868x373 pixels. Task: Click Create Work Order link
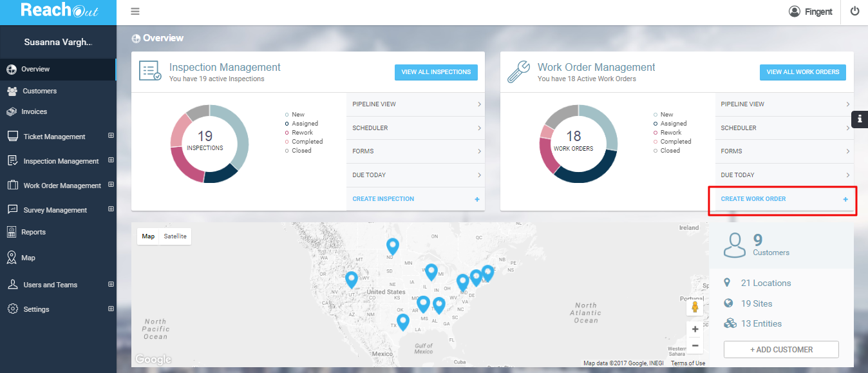[x=753, y=199]
